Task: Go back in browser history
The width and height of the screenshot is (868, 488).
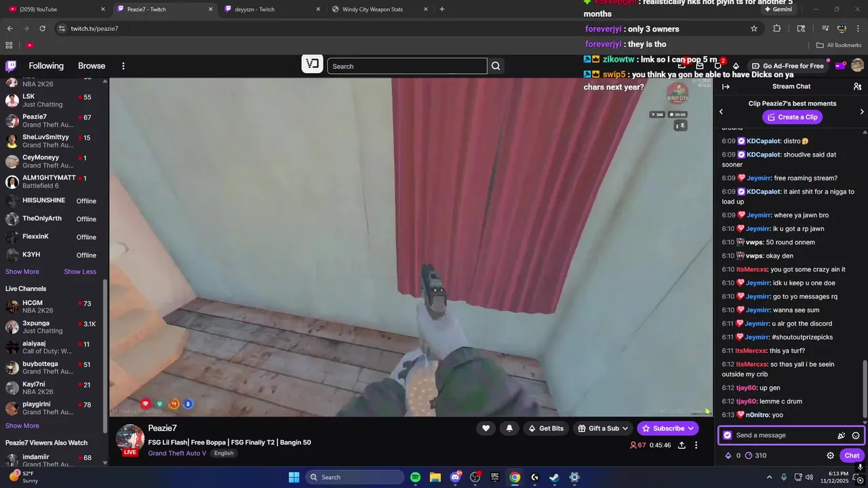Action: [9, 28]
